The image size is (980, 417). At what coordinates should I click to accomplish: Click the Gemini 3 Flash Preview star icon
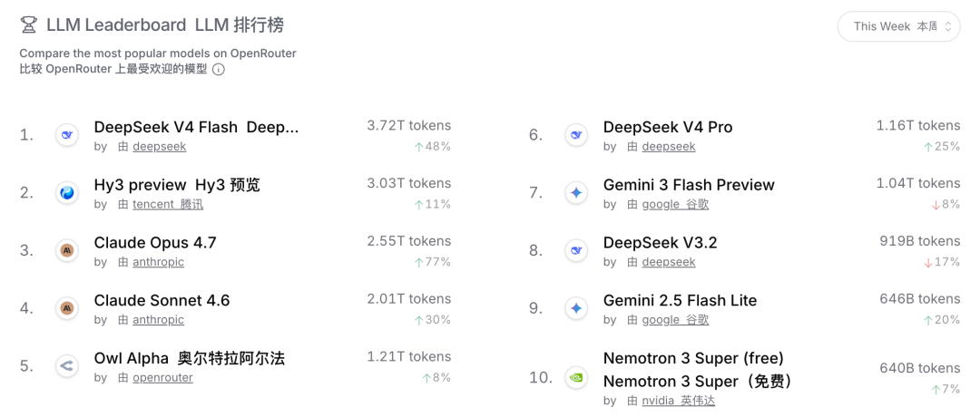575,193
